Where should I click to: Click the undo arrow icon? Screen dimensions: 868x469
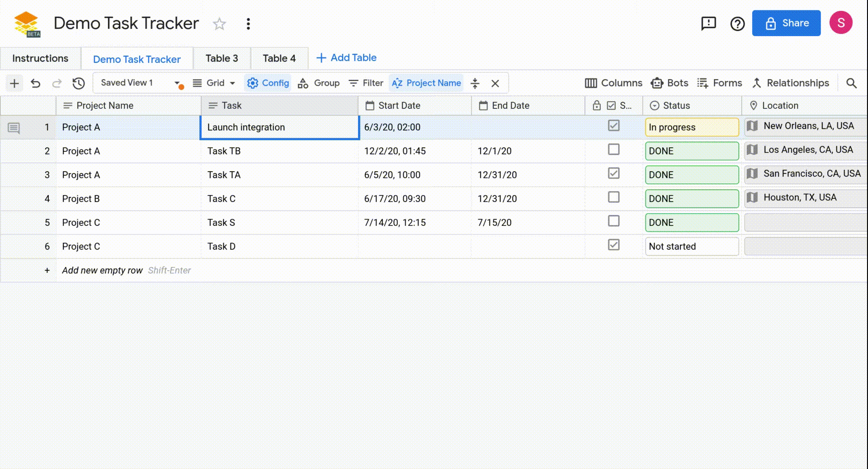pyautogui.click(x=36, y=83)
